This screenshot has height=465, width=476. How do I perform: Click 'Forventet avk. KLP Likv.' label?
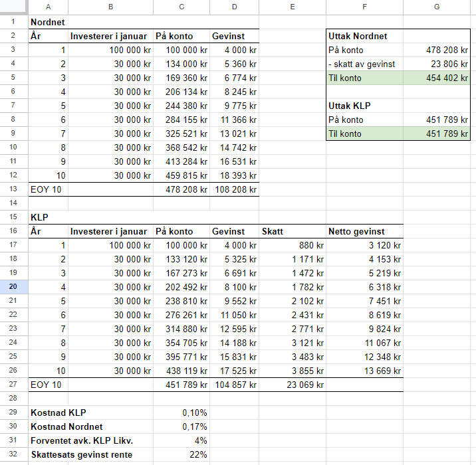pyautogui.click(x=82, y=440)
